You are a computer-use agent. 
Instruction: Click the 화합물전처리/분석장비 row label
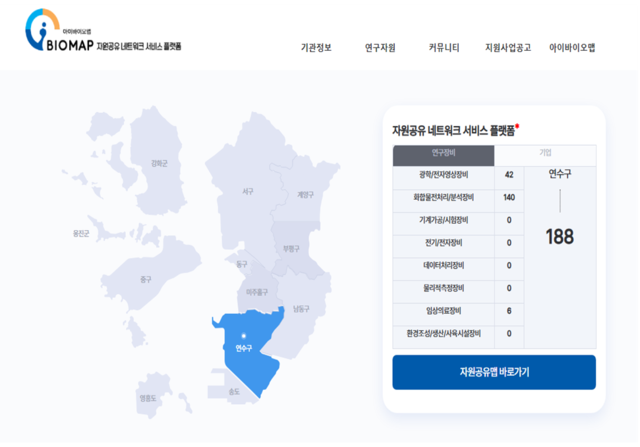click(443, 198)
